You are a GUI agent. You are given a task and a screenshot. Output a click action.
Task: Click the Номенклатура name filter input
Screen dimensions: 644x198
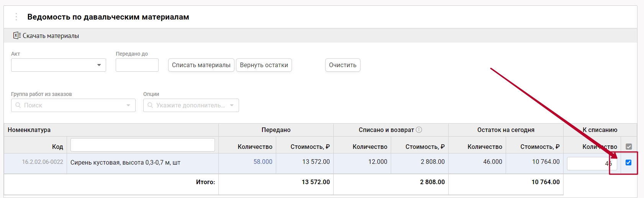tap(143, 145)
